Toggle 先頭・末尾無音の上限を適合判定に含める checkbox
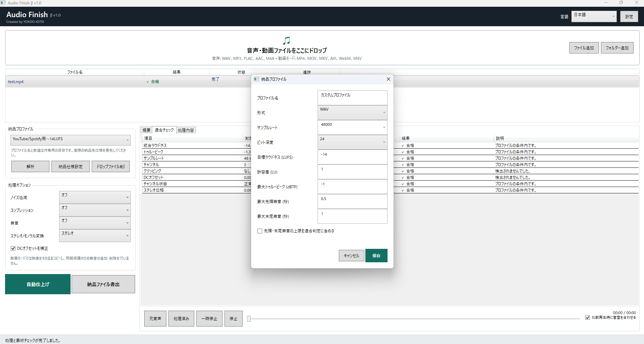This screenshot has height=344, width=644. click(x=260, y=231)
